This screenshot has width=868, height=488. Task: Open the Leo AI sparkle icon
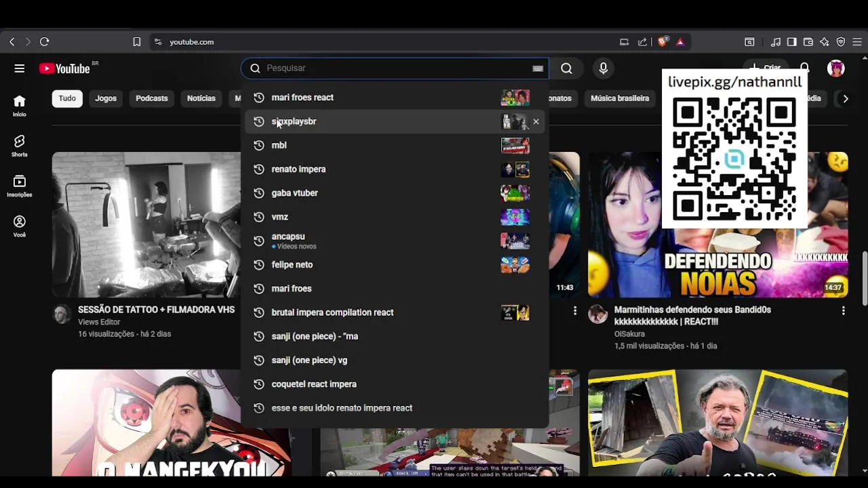coord(824,42)
